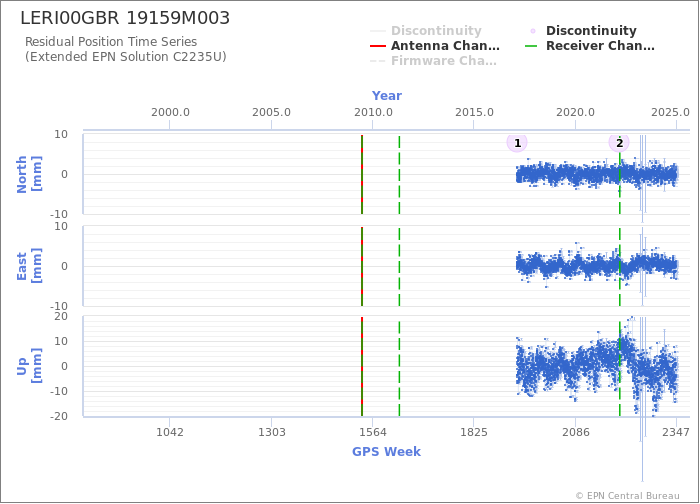Image resolution: width=700 pixels, height=504 pixels.
Task: Click the EPN Central Bureau credit
Action: coord(628,496)
